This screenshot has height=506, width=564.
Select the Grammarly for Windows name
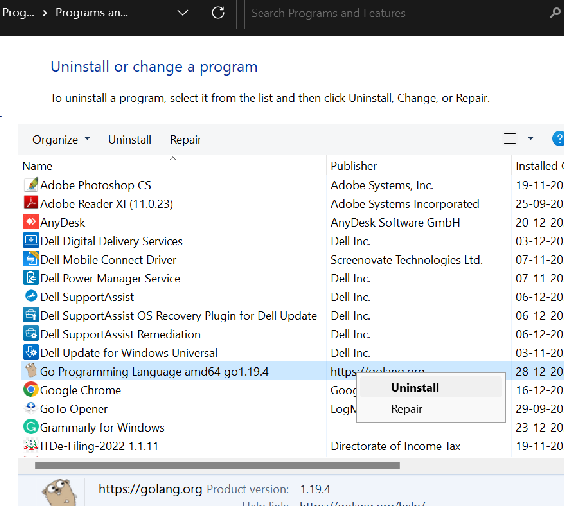point(102,428)
